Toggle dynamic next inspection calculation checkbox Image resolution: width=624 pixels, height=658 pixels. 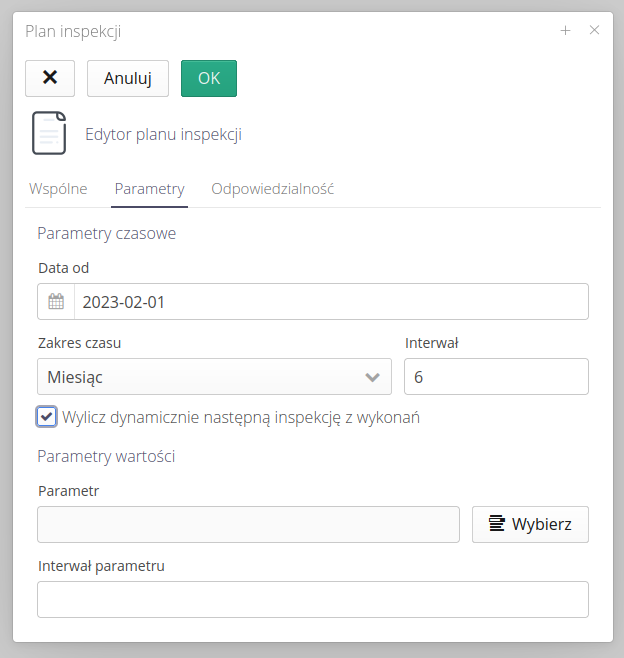click(x=47, y=417)
